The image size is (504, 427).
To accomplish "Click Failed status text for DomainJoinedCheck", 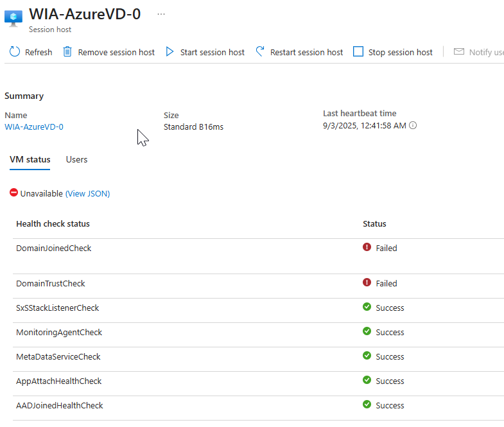I will [x=387, y=248].
